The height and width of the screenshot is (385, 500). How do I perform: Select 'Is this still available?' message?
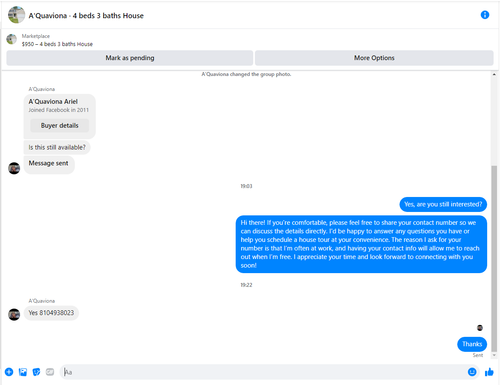[x=57, y=147]
